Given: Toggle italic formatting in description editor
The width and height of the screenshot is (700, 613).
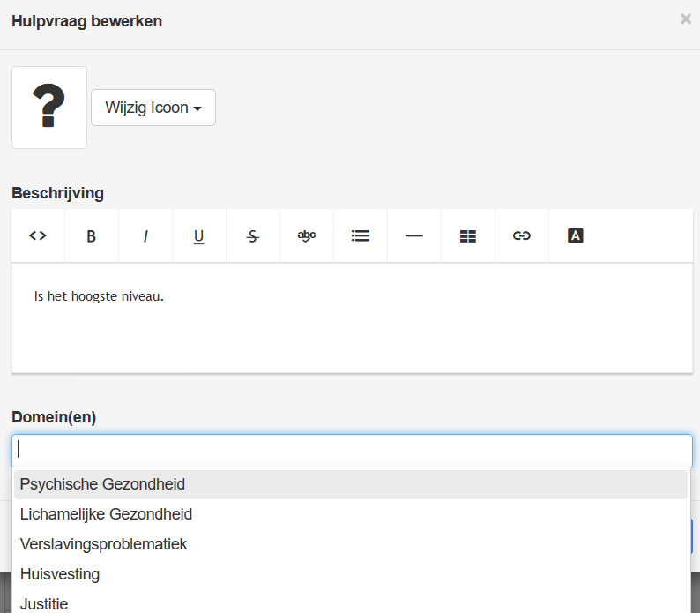Looking at the screenshot, I should point(145,235).
